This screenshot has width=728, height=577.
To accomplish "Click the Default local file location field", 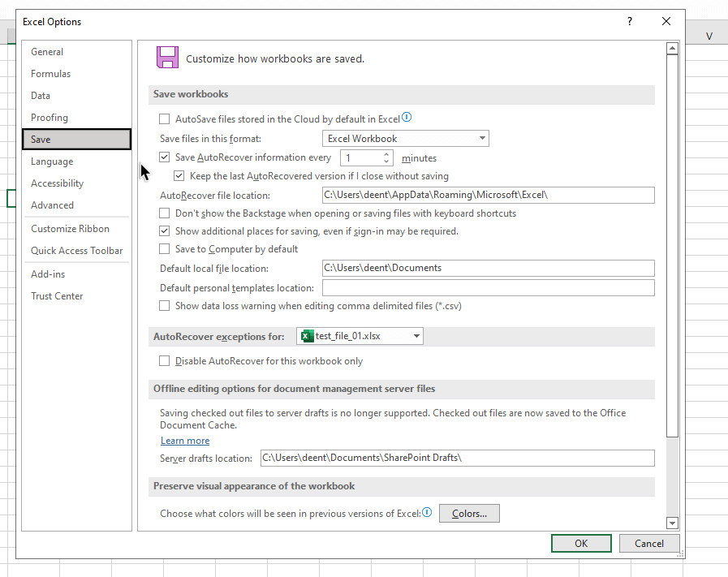I will click(489, 269).
